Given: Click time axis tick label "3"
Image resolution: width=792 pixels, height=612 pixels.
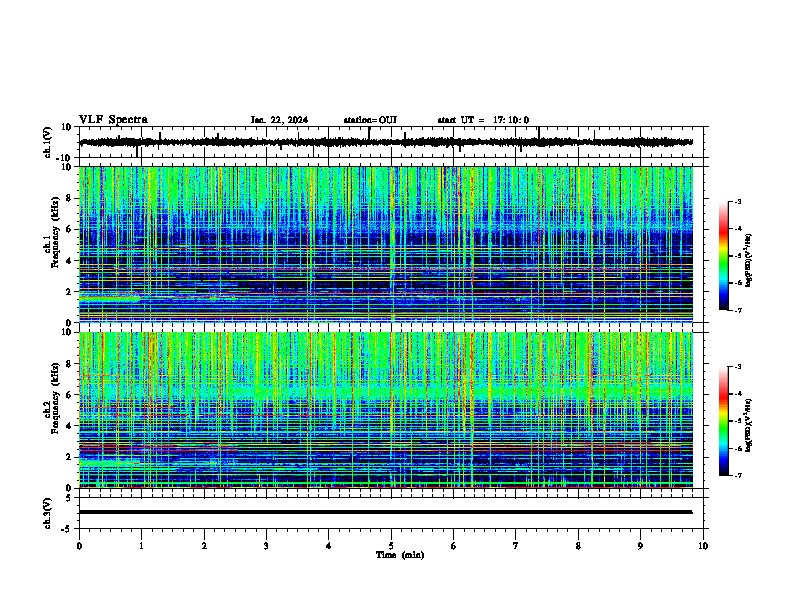Looking at the screenshot, I should (266, 546).
